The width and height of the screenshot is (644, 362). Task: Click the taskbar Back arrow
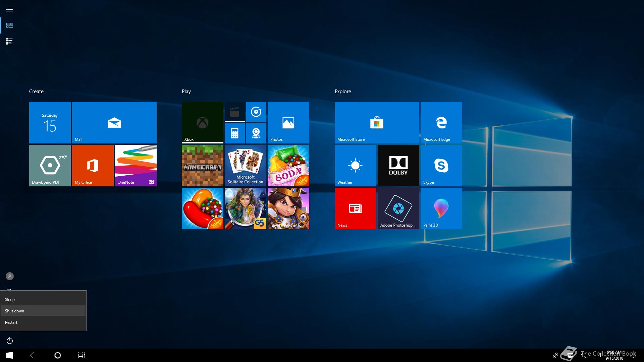click(34, 355)
